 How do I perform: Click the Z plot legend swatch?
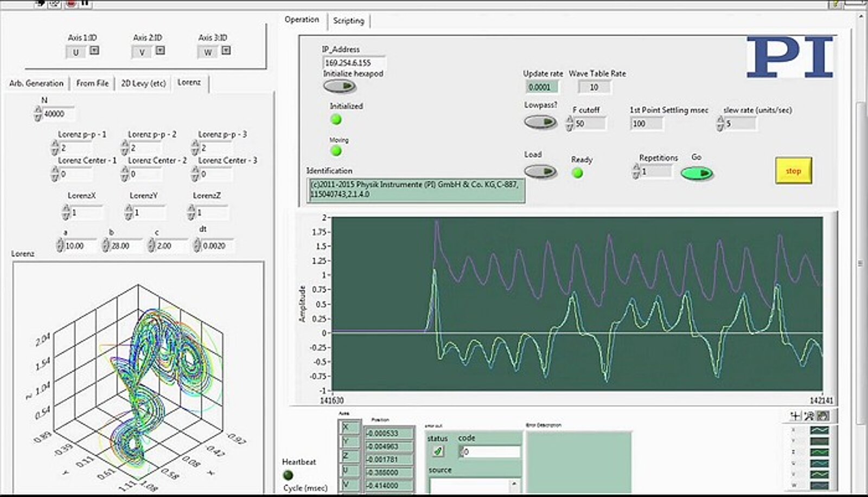pos(819,452)
